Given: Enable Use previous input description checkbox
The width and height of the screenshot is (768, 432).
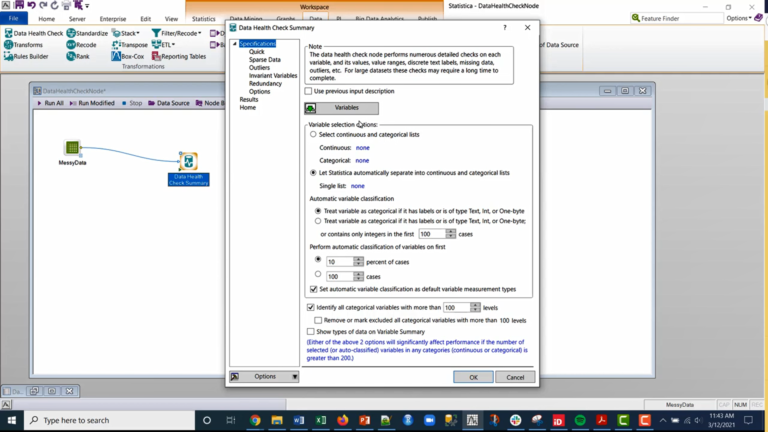Looking at the screenshot, I should pos(308,91).
